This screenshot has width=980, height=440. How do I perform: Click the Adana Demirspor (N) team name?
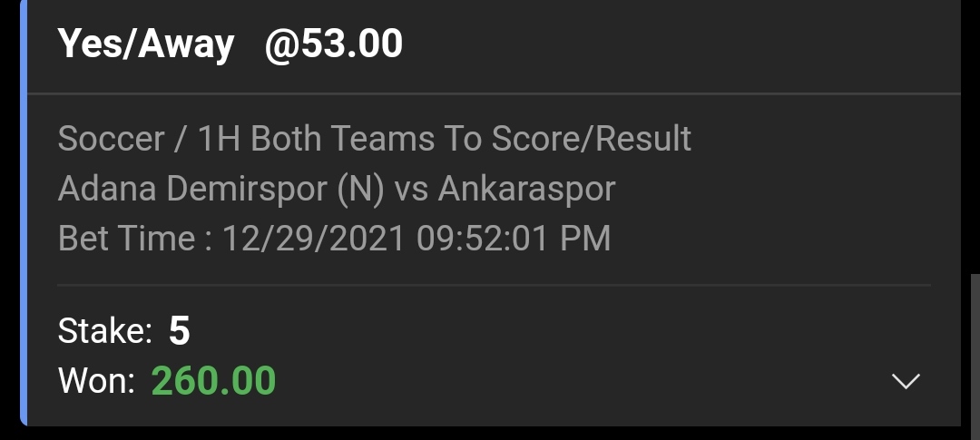(x=220, y=188)
